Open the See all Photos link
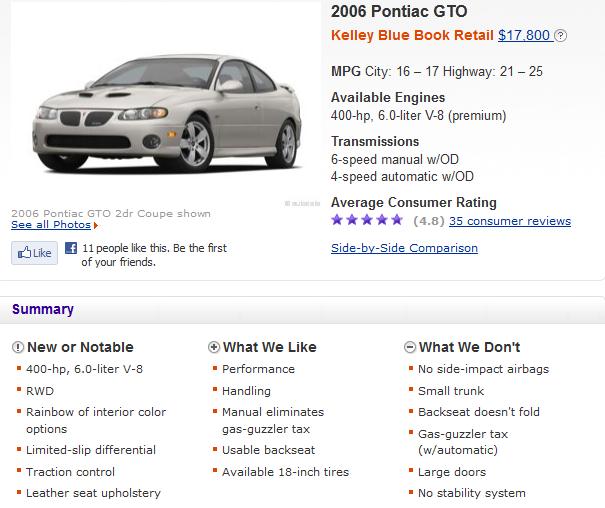This screenshot has width=605, height=508. coord(51,225)
